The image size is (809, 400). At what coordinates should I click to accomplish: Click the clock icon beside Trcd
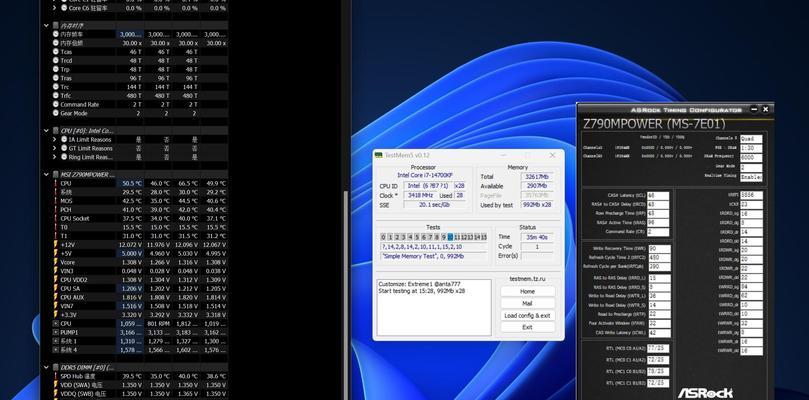coord(56,60)
